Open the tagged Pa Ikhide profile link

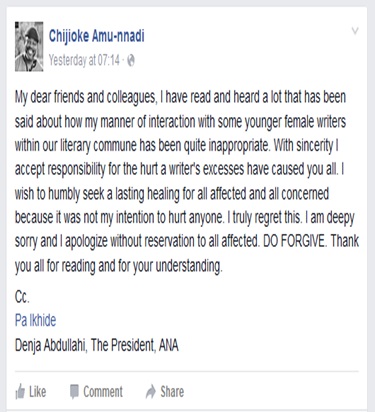click(35, 320)
